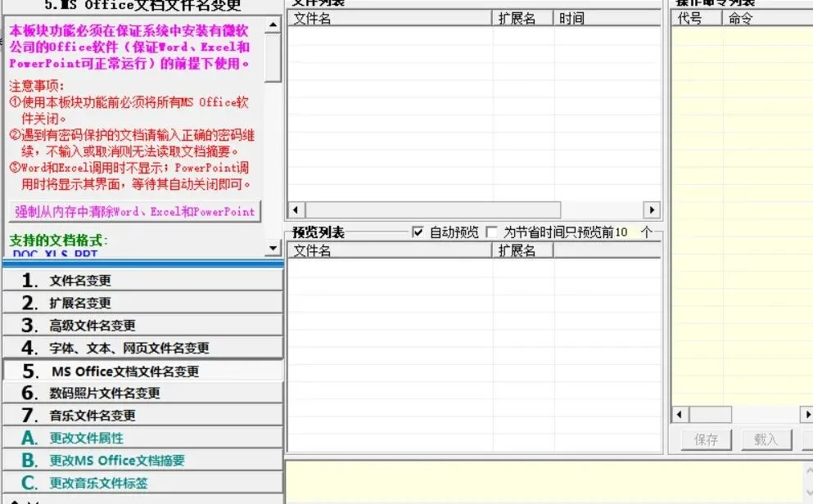The width and height of the screenshot is (813, 504).
Task: Sort file list by 文件名 column header
Action: click(x=390, y=19)
